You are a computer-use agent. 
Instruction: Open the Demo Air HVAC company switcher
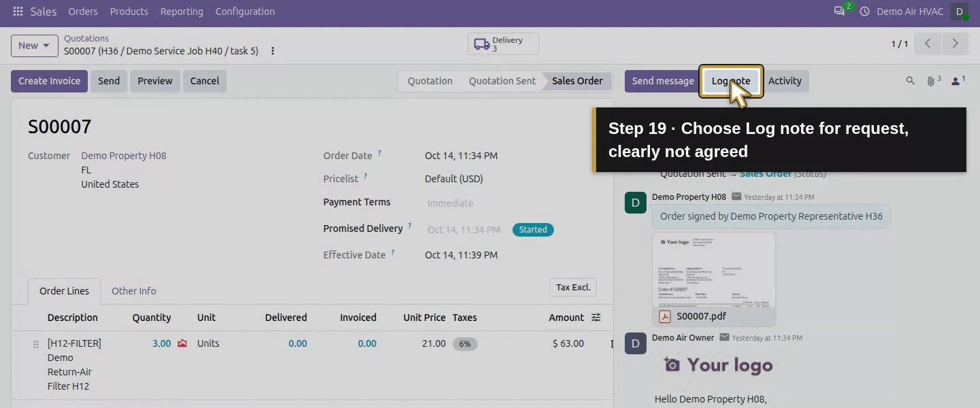(x=910, y=12)
